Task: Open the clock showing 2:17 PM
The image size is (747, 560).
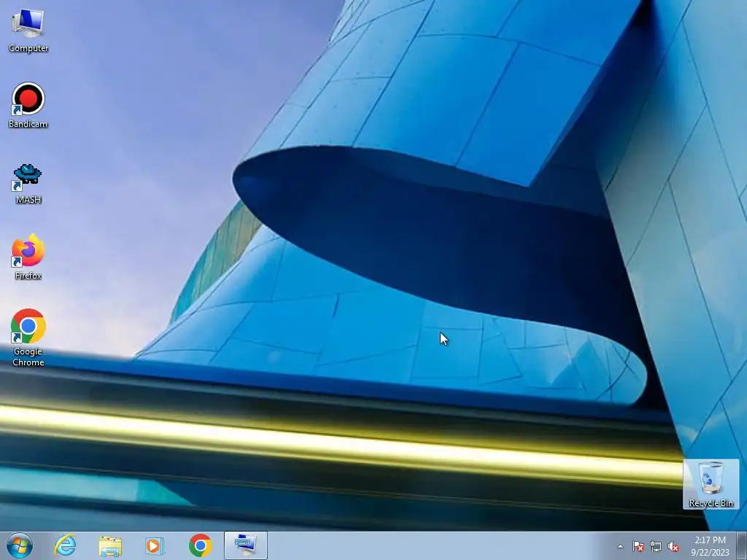Action: pos(710,545)
